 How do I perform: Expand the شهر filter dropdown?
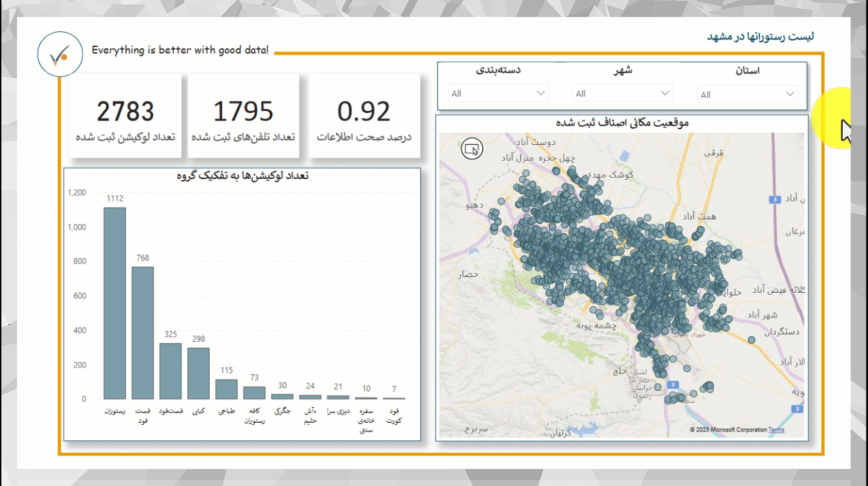click(x=623, y=93)
